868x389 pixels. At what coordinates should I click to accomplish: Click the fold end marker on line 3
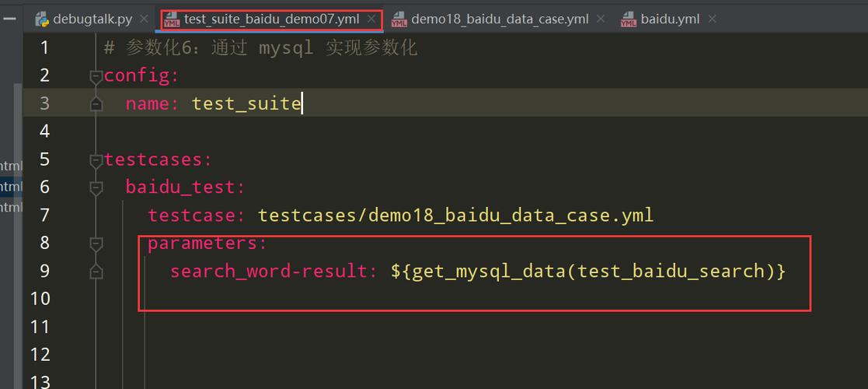(x=96, y=104)
